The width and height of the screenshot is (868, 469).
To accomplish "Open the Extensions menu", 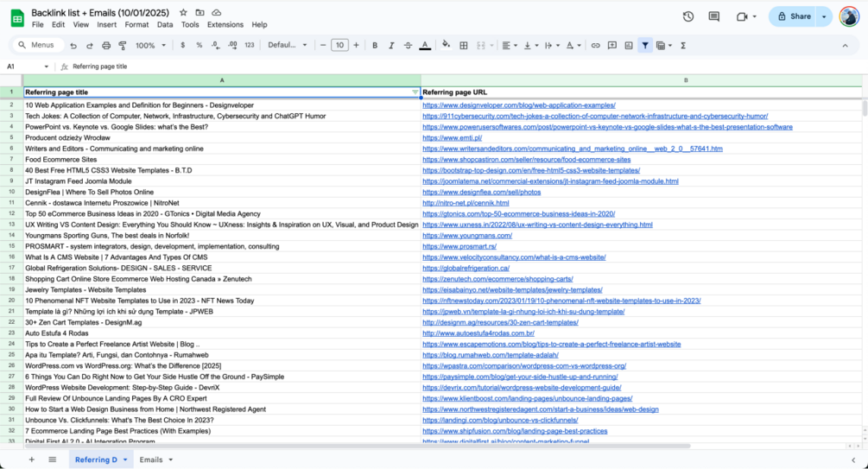I will 225,25.
